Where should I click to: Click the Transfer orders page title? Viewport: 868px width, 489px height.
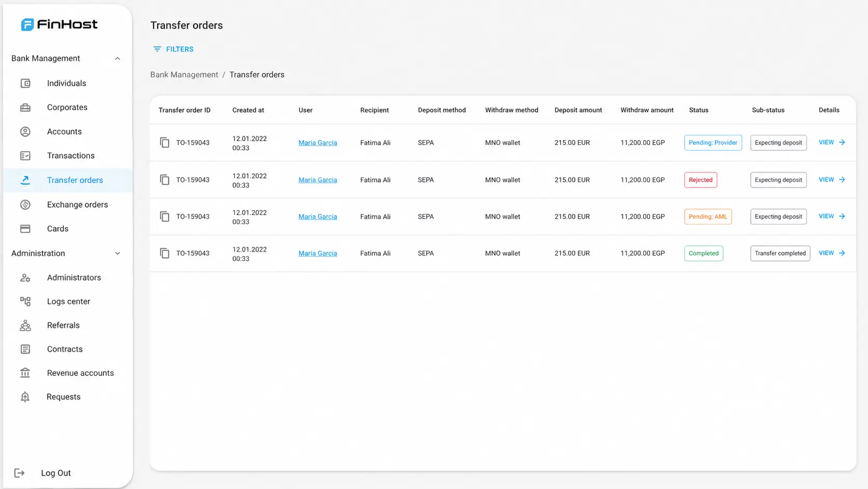coord(186,25)
